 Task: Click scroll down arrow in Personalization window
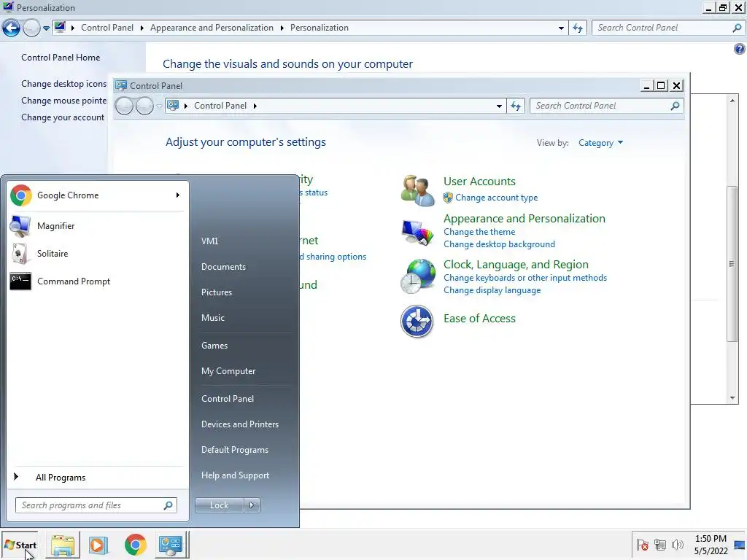click(732, 398)
